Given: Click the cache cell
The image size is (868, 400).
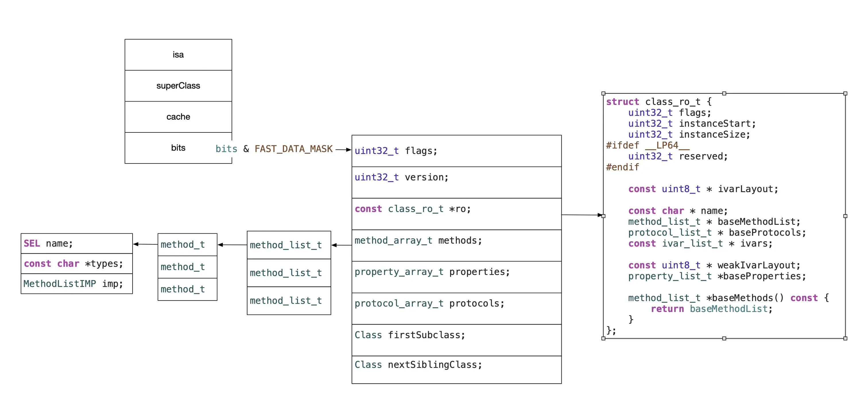Looking at the screenshot, I should 178,116.
